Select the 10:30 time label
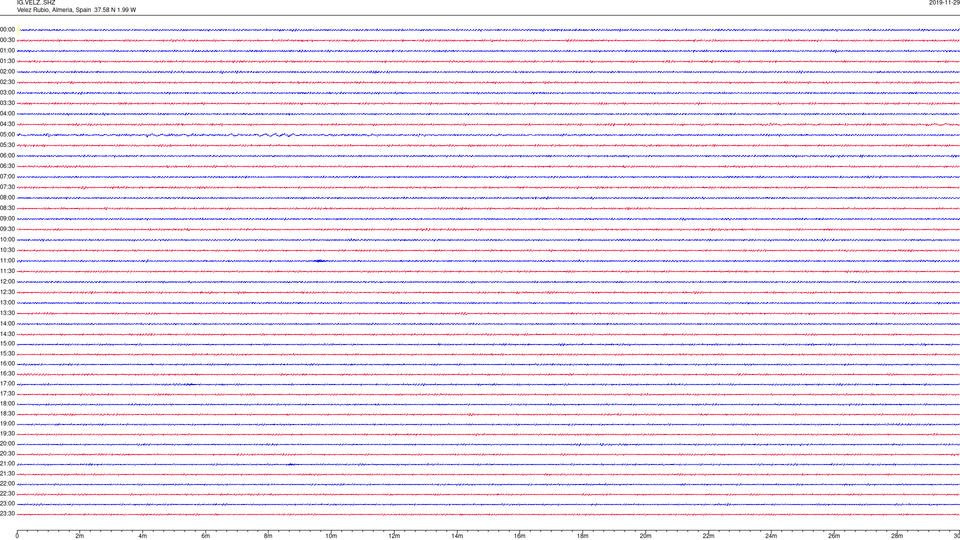Viewport: 960px width, 540px height. [x=7, y=250]
